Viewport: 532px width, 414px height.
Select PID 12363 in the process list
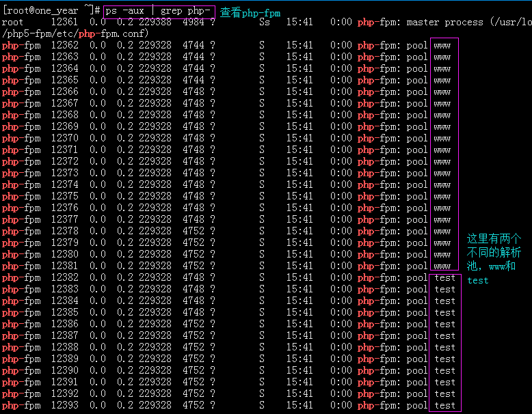pyautogui.click(x=64, y=57)
